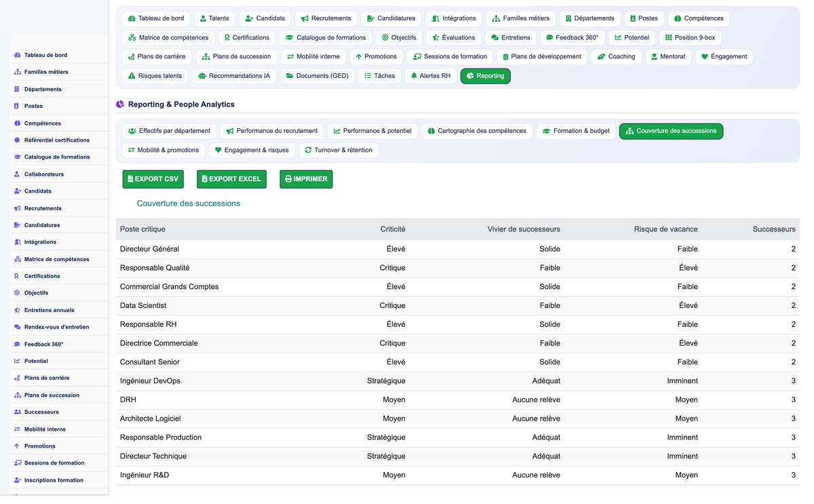Open Inscriptions formation in the sidebar
814x504 pixels.
pyautogui.click(x=54, y=480)
